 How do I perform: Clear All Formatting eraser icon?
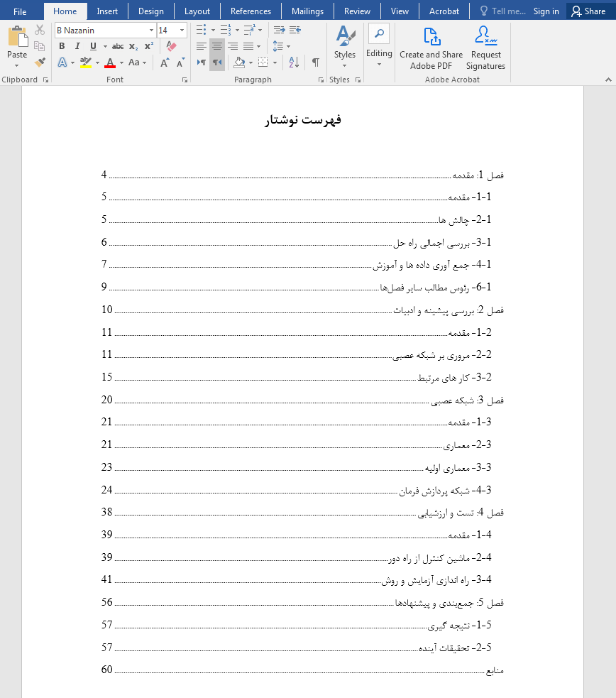tap(171, 46)
